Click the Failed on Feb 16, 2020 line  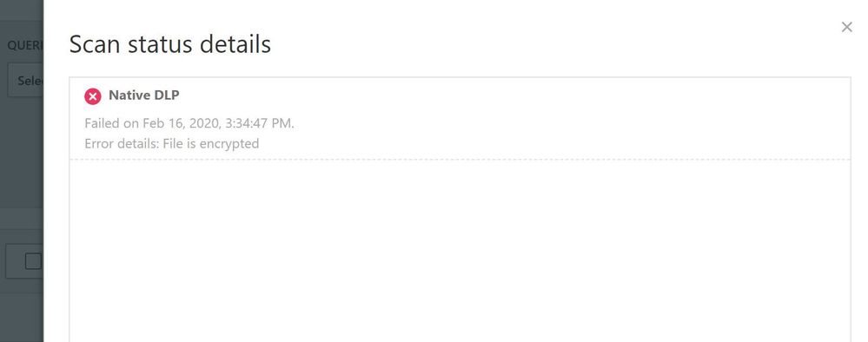tap(189, 123)
